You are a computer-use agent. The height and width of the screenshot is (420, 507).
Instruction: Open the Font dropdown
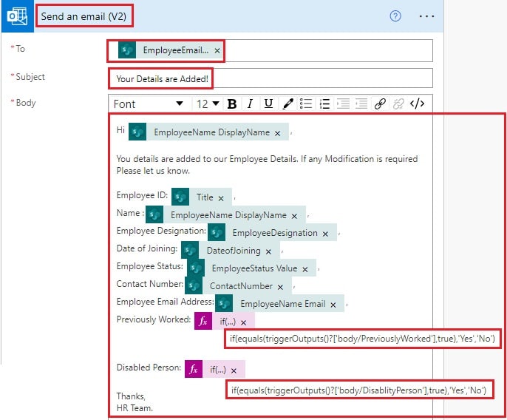149,104
